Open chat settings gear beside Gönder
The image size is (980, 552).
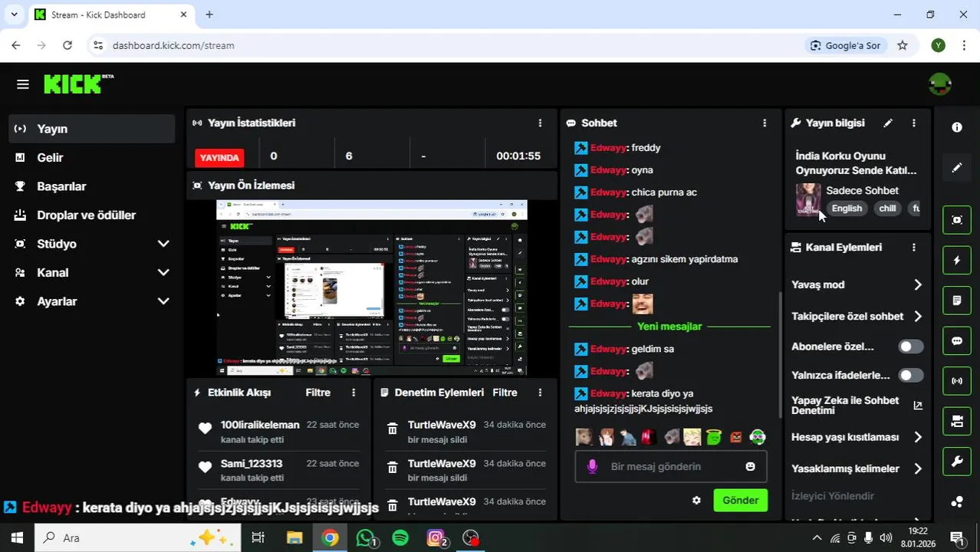point(696,501)
